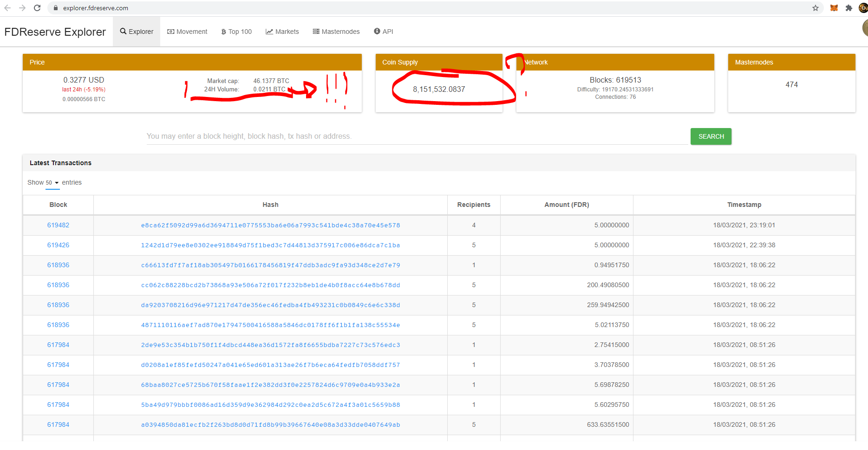Click the amount 259.94942500
868x450 pixels.
coord(608,305)
